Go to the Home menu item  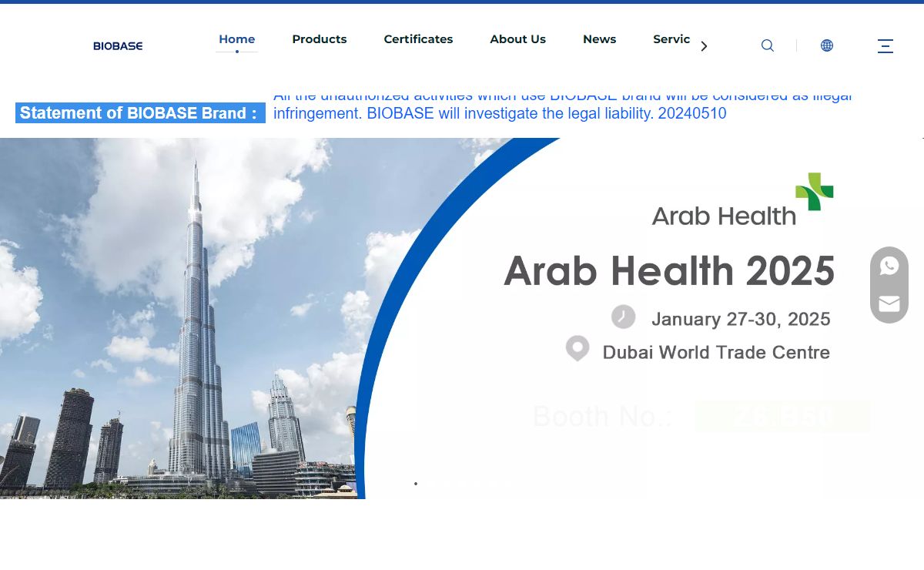tap(236, 39)
